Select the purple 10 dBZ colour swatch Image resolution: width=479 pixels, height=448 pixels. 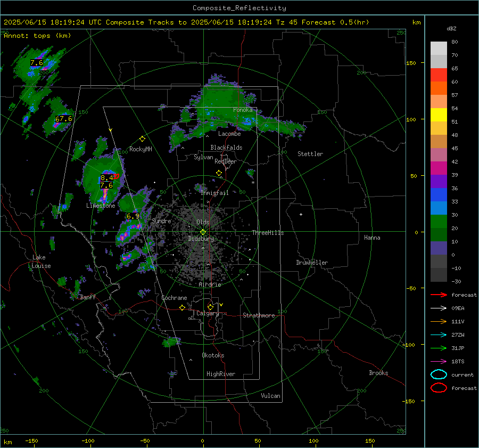coord(439,248)
